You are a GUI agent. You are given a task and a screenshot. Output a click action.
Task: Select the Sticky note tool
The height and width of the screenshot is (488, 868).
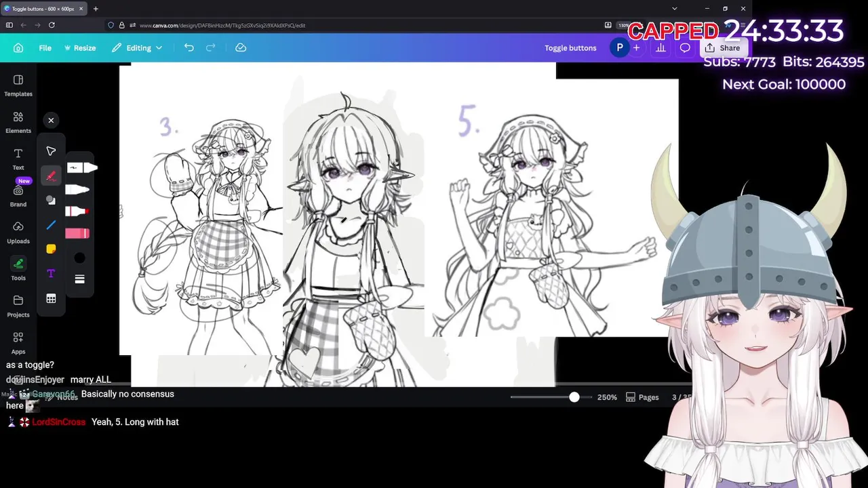[x=51, y=249]
